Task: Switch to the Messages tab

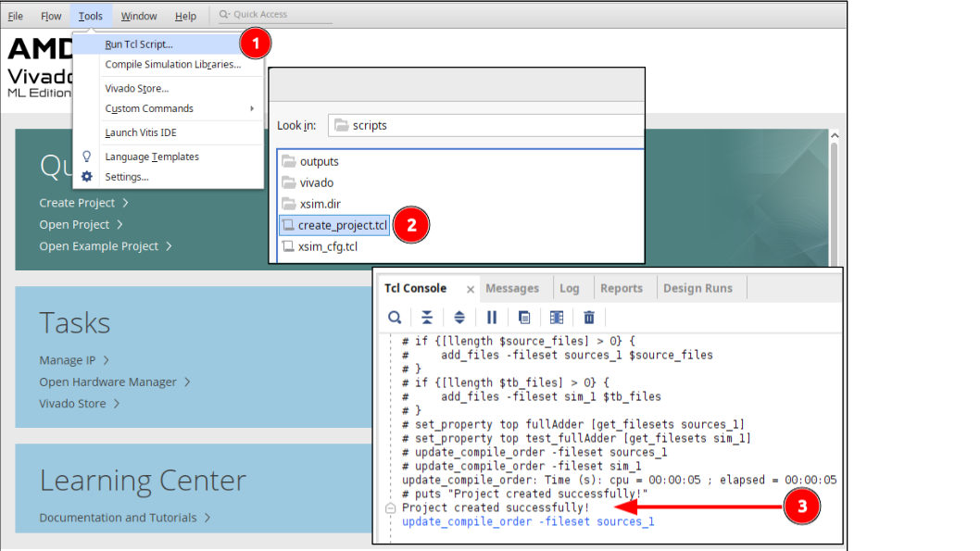Action: click(512, 289)
